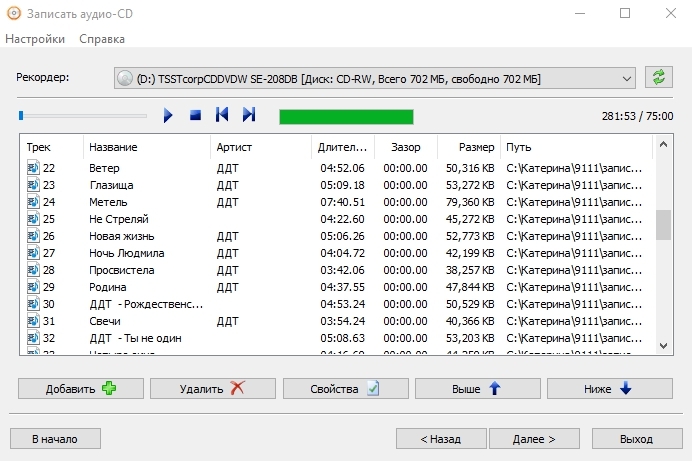Move the track up with Выше
This screenshot has height=461, width=692.
click(x=478, y=389)
